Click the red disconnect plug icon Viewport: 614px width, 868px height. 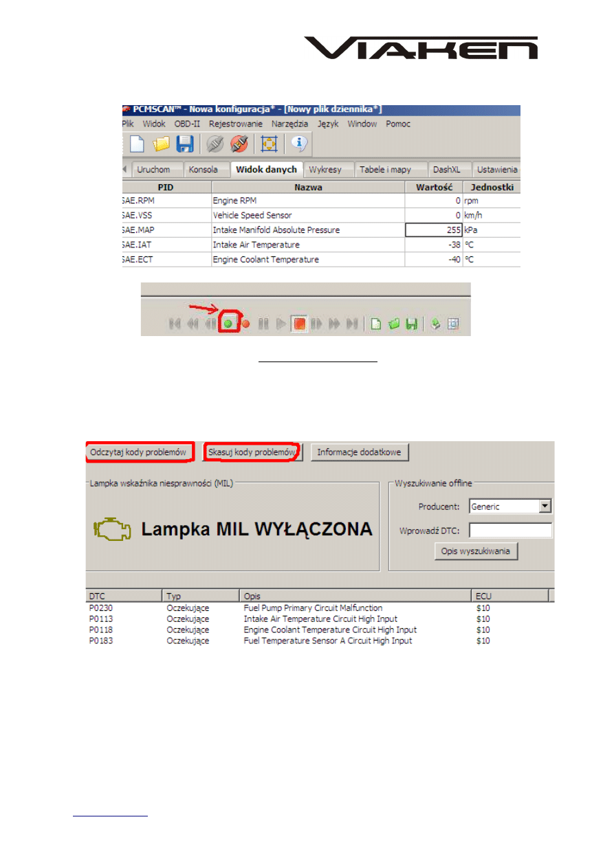tap(239, 144)
